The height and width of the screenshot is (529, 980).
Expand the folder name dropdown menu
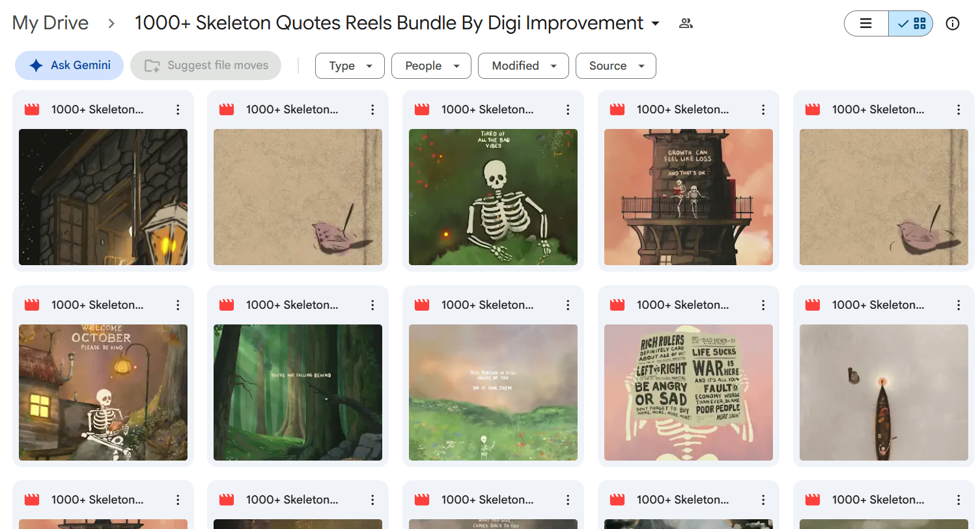(x=655, y=24)
